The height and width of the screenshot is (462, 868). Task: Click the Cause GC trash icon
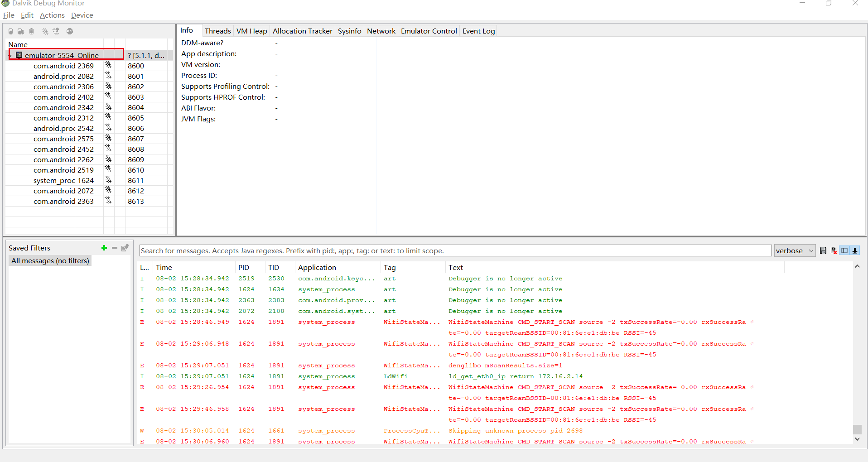click(32, 31)
